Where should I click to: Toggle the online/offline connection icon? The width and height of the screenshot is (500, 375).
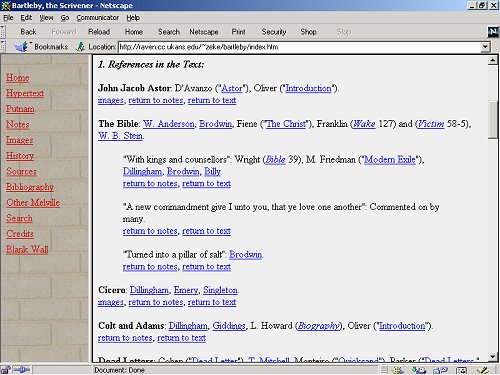(x=22, y=370)
